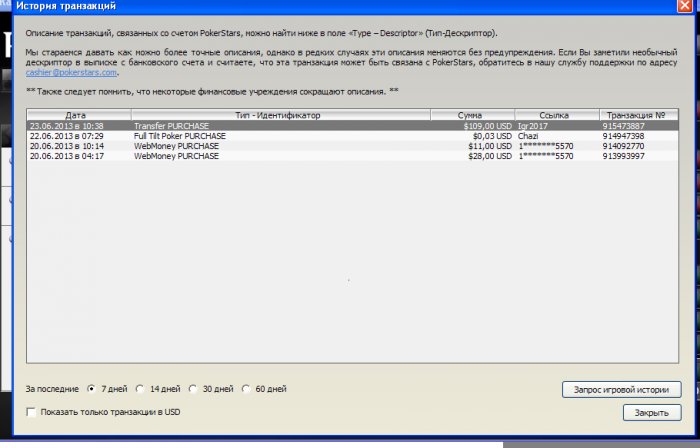The width and height of the screenshot is (700, 448).
Task: Select the Full Tilt Poker PURCHASE row
Action: [353, 136]
